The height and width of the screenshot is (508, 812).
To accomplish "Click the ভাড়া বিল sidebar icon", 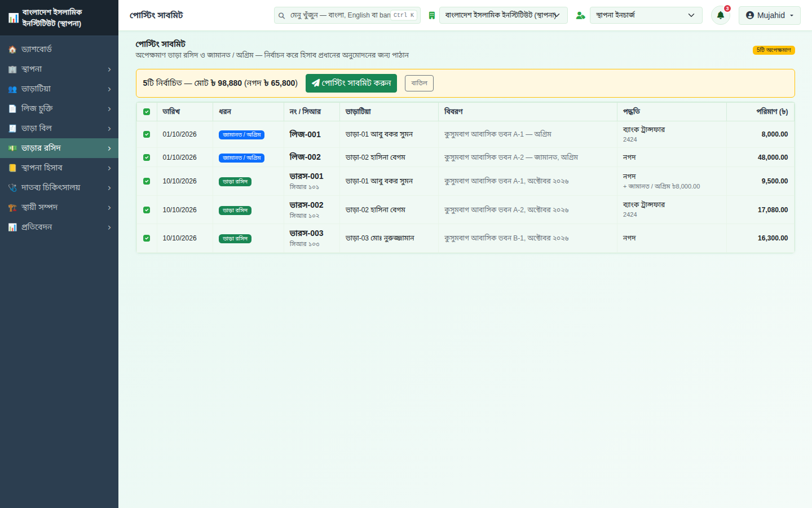I will 12,129.
